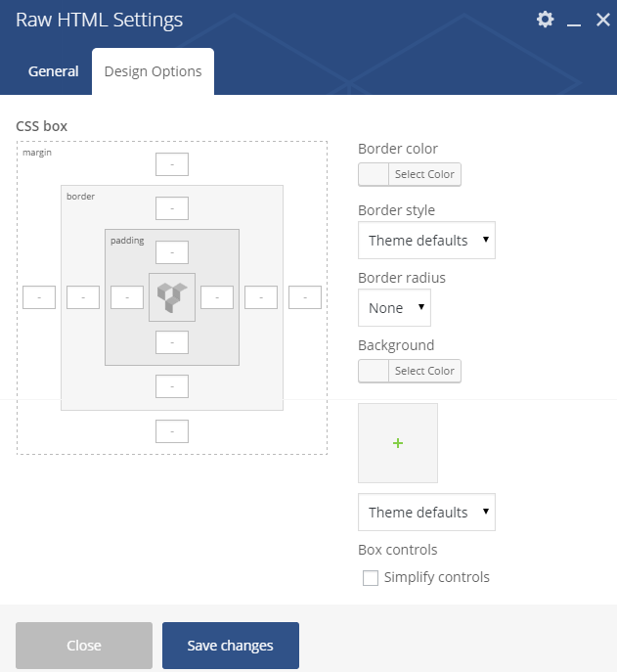Screen dimensions: 617x672
Task: Click the border top input field
Action: [x=172, y=208]
